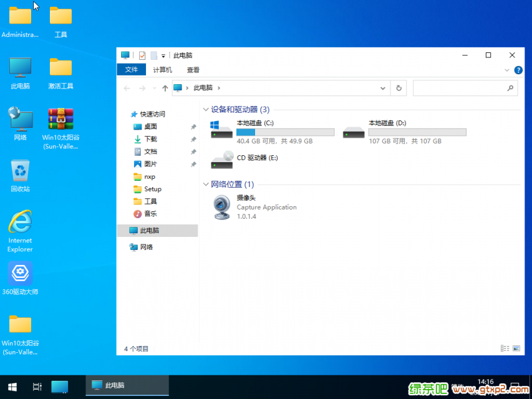Click 此电脑 in the address bar
Viewport: 532px width, 399px height.
click(x=203, y=88)
